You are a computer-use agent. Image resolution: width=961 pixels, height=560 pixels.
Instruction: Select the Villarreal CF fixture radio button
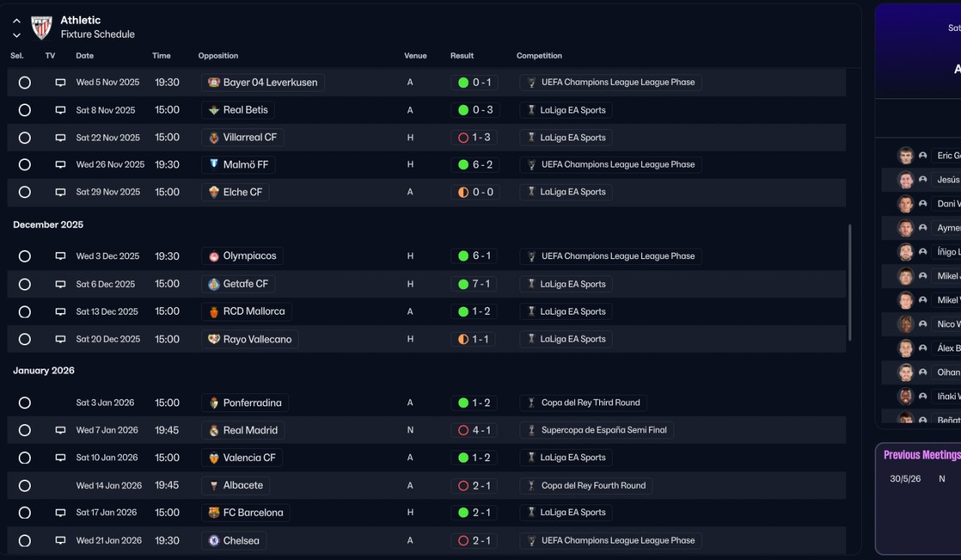(x=25, y=138)
